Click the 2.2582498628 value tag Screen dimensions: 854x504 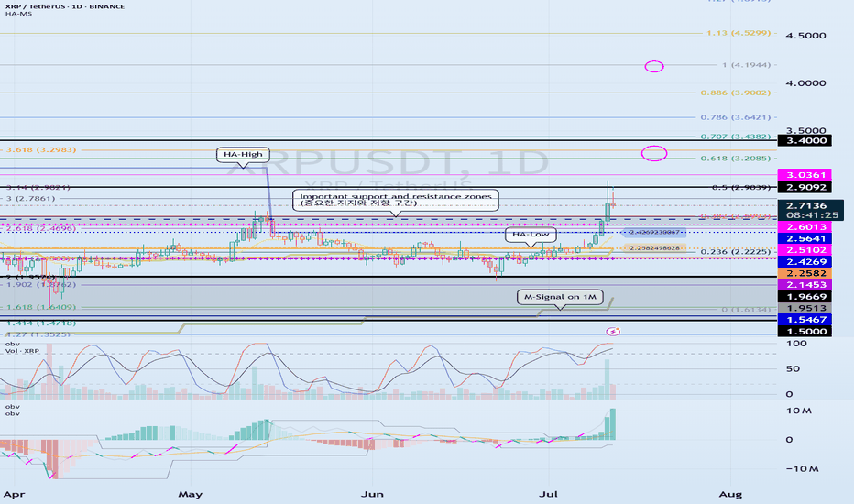pyautogui.click(x=654, y=248)
